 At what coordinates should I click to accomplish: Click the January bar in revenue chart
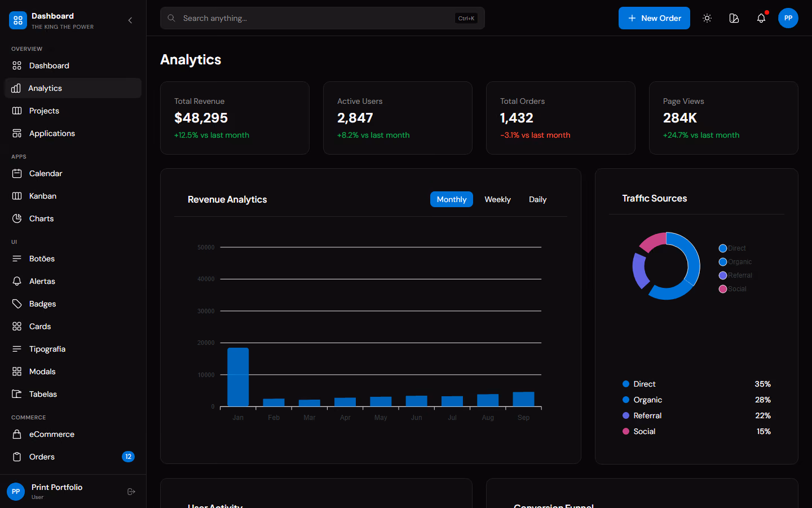(x=238, y=377)
